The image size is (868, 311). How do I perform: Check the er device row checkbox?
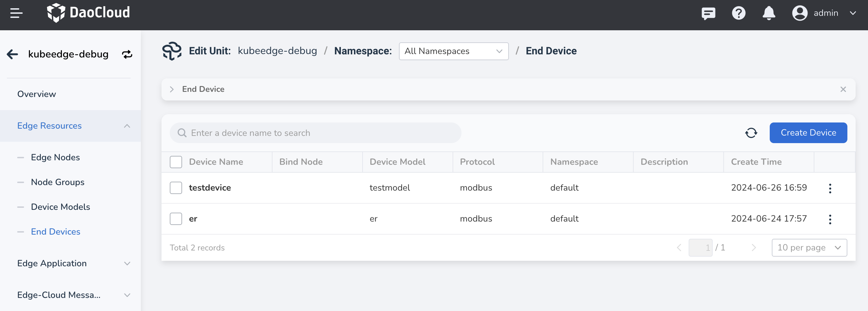pyautogui.click(x=176, y=219)
